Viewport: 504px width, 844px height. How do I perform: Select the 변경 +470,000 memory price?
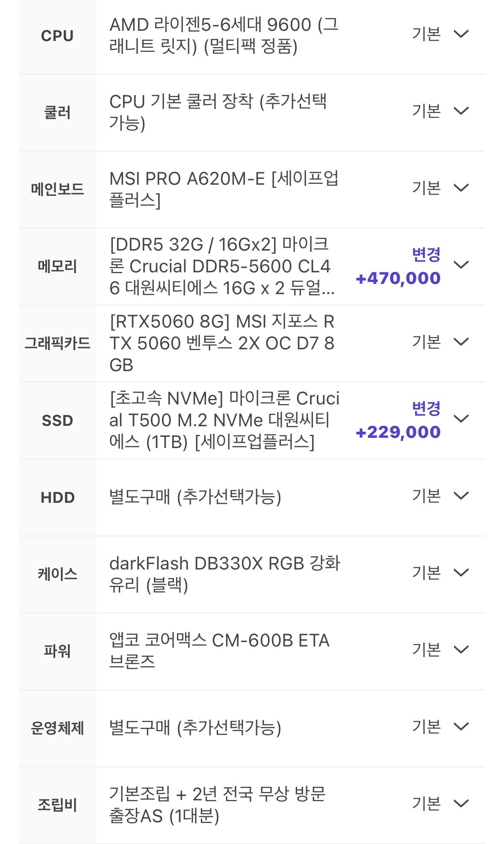coord(398,266)
